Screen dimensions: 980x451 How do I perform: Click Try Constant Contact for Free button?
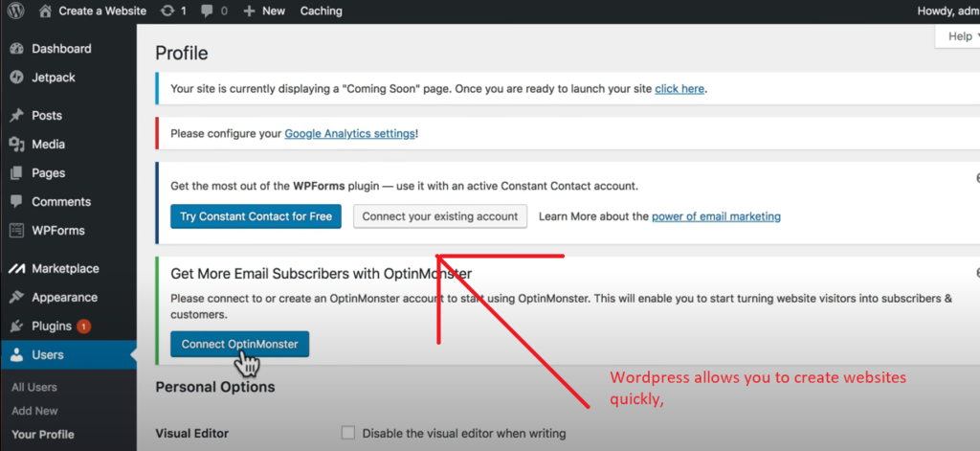pyautogui.click(x=256, y=216)
